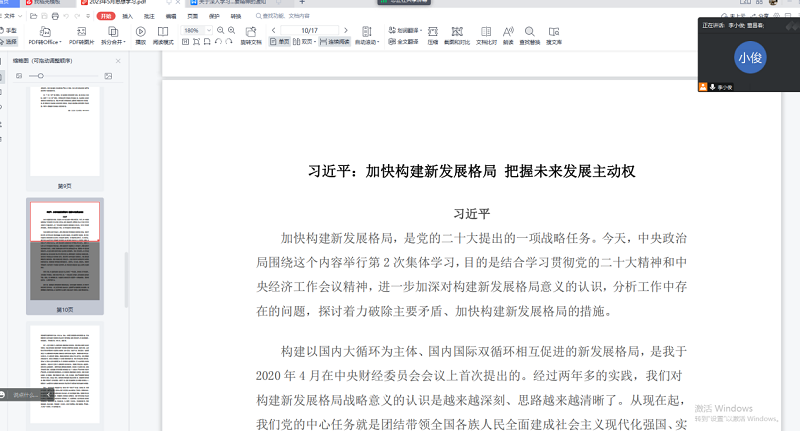Open the 批注 annotation tab
This screenshot has width=800, height=431.
(x=149, y=17)
